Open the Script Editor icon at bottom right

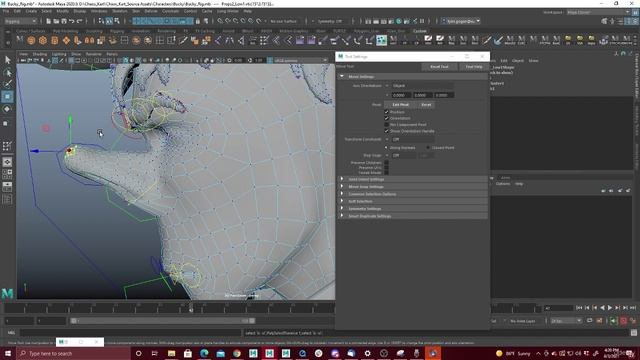pyautogui.click(x=633, y=333)
